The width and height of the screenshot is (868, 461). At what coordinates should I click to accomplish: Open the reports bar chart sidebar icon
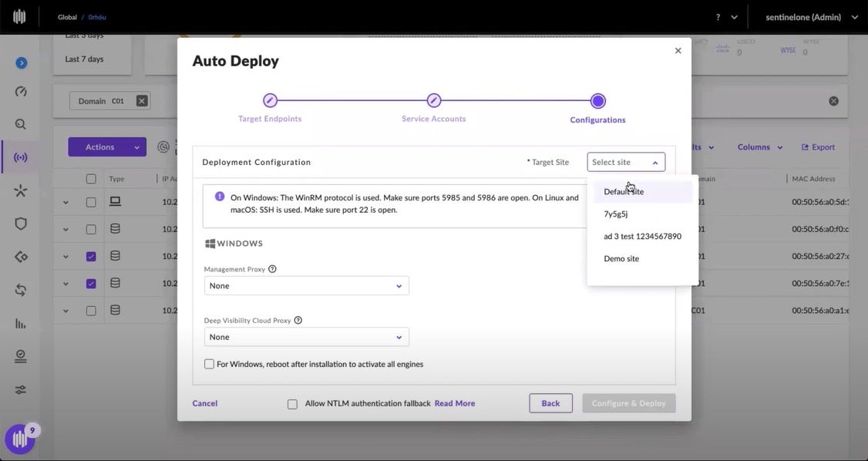[21, 324]
